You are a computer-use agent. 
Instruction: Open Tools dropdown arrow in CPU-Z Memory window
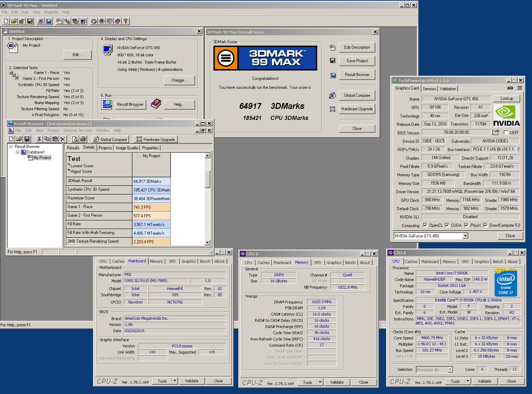320,382
